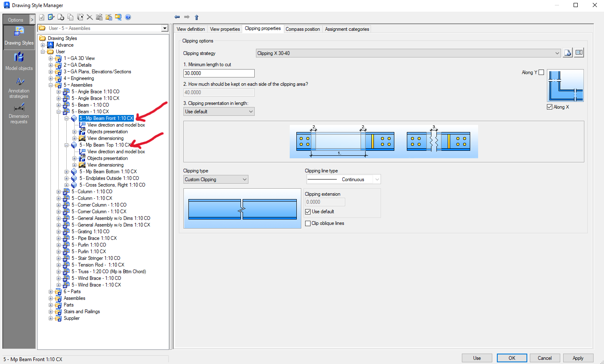The image size is (604, 364).
Task: Open the Clipping strategy dropdown
Action: point(408,53)
